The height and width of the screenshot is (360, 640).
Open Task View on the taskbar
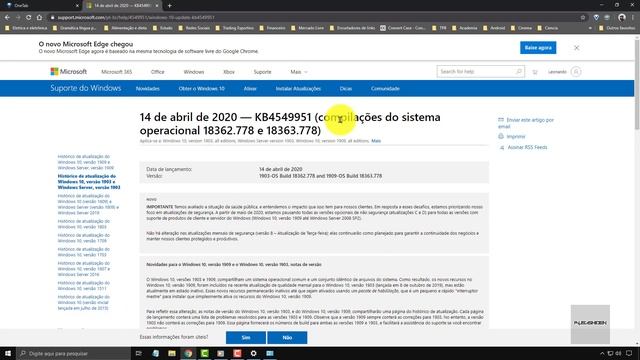(138, 353)
